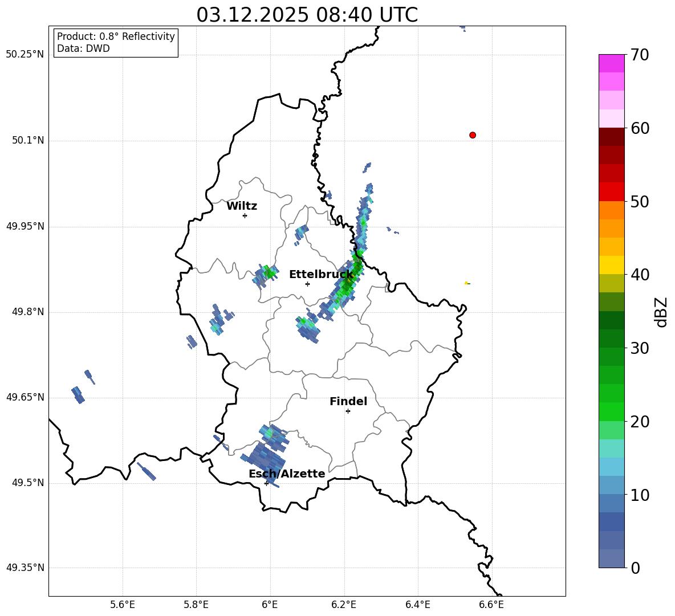The image size is (675, 616).
Task: Click the 6.2°E longitude label
Action: coord(344,605)
